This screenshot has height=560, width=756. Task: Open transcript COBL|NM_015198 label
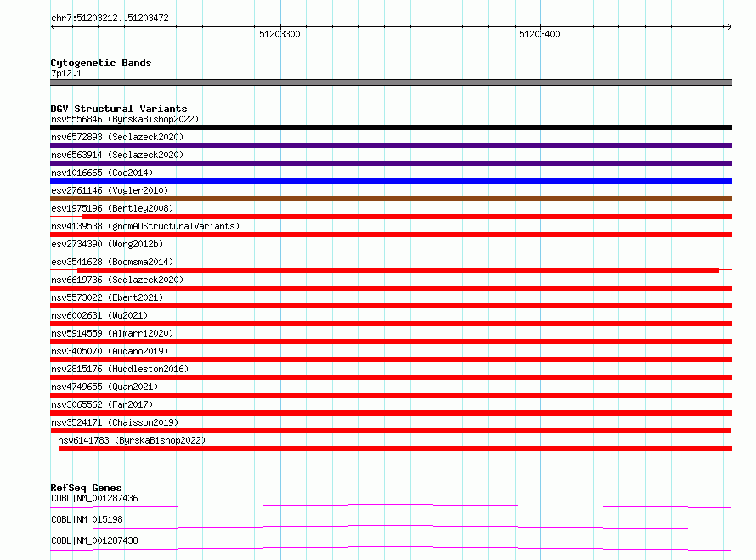[87, 519]
